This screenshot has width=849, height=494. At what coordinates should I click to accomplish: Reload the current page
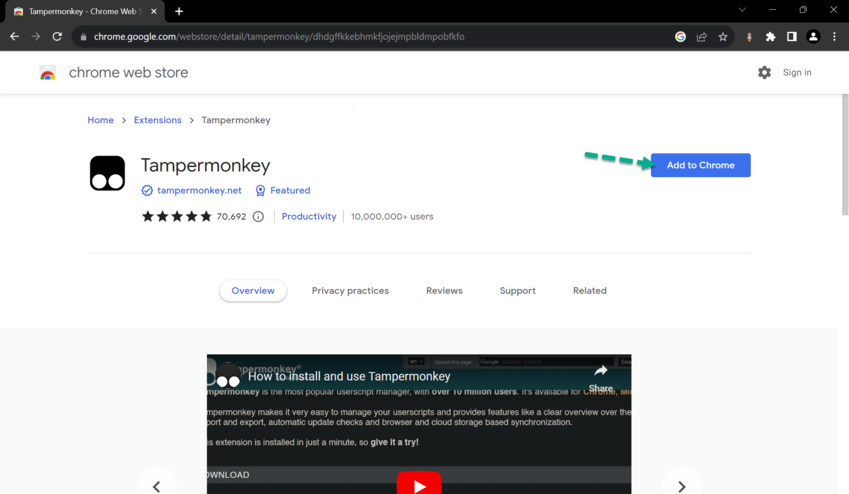(57, 36)
